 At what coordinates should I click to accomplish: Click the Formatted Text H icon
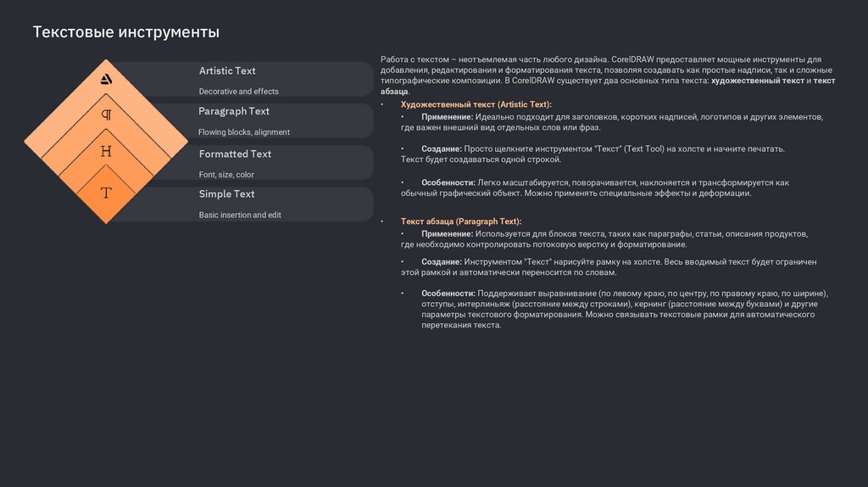click(x=106, y=152)
